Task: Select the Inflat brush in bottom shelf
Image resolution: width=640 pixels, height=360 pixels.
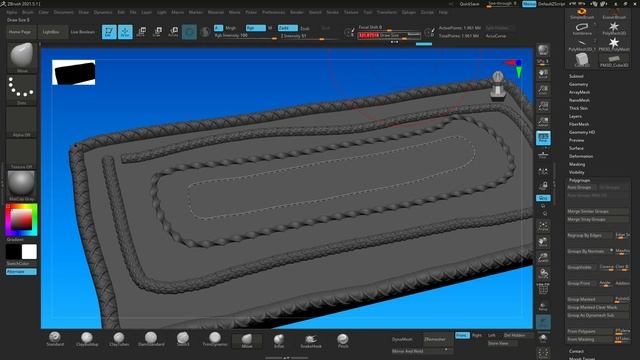Action: (279, 340)
